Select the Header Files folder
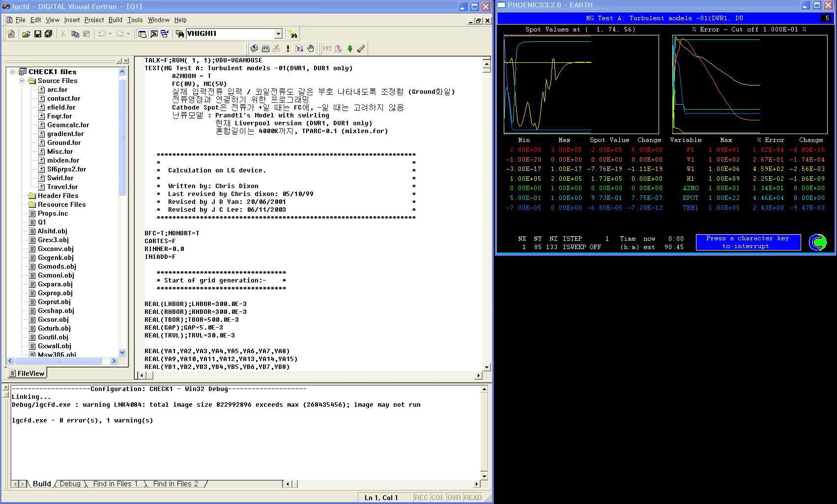The width and height of the screenshot is (837, 504). [58, 196]
